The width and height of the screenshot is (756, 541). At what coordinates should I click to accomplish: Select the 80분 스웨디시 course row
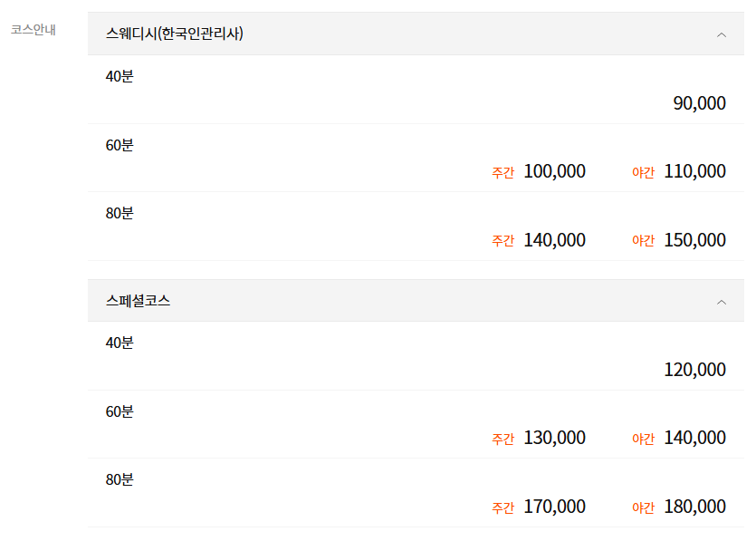(407, 227)
